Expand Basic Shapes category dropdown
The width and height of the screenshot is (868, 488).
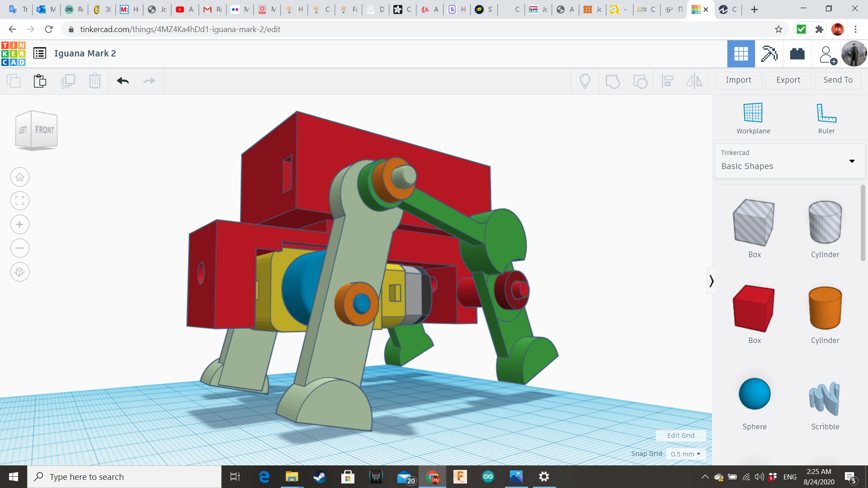tap(852, 161)
